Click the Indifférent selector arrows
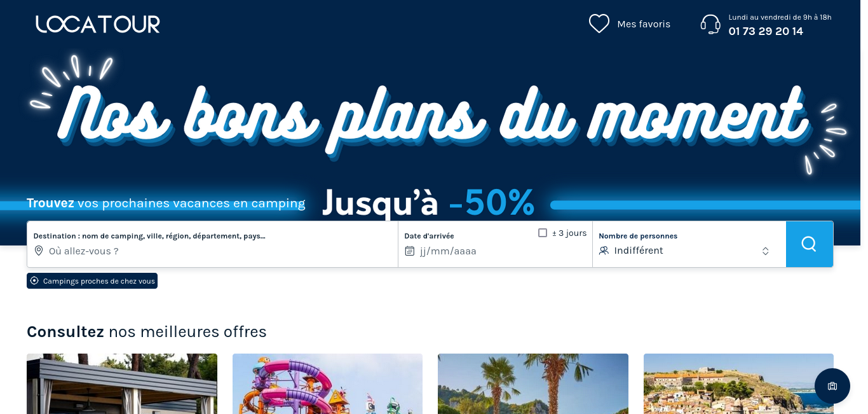The width and height of the screenshot is (868, 414). coord(766,251)
